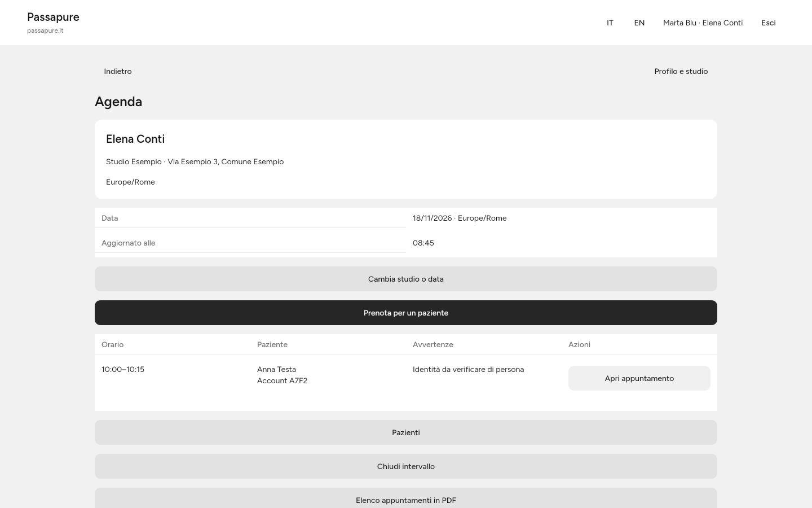Screen dimensions: 812x508
Task: Open Profilo e studio
Action: 681,71
